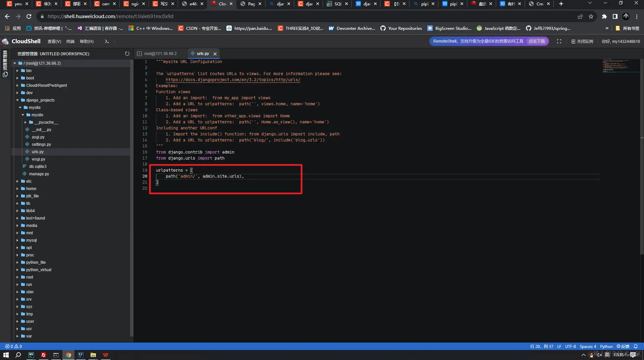Image resolution: width=644 pixels, height=360 pixels.
Task: Expand the __pycache__ folder
Action: [x=25, y=122]
